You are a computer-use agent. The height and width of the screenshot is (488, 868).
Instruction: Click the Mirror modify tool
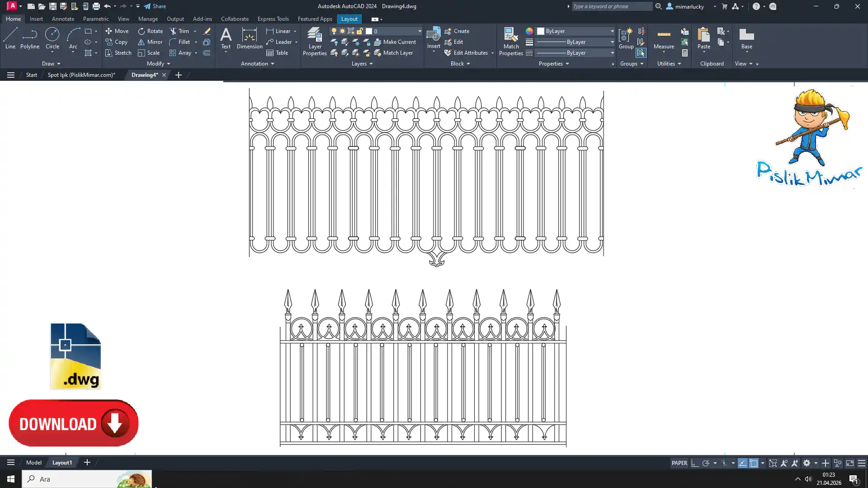pos(150,42)
